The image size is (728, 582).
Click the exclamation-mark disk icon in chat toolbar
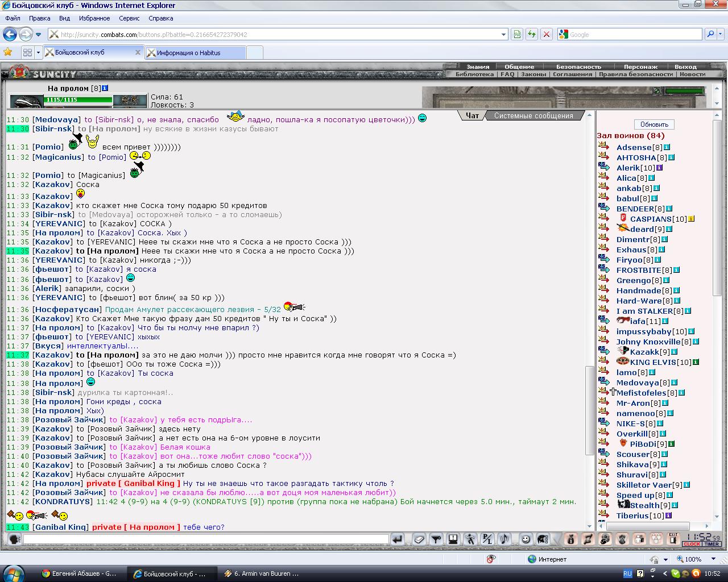453,539
